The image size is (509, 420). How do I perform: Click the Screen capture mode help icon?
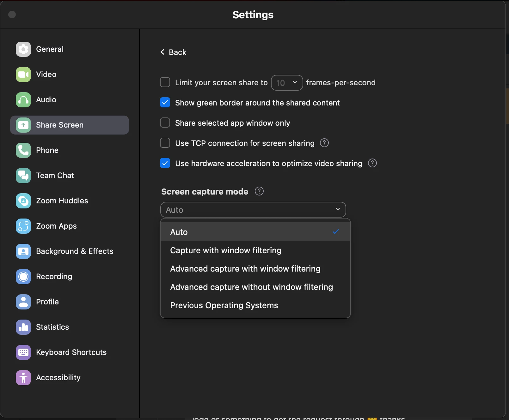(259, 191)
